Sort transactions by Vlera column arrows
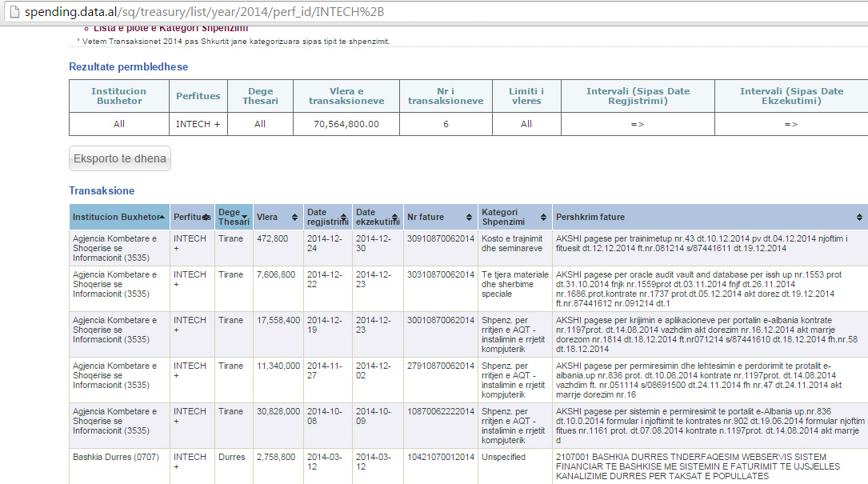Image resolution: width=868 pixels, height=484 pixels. point(294,218)
